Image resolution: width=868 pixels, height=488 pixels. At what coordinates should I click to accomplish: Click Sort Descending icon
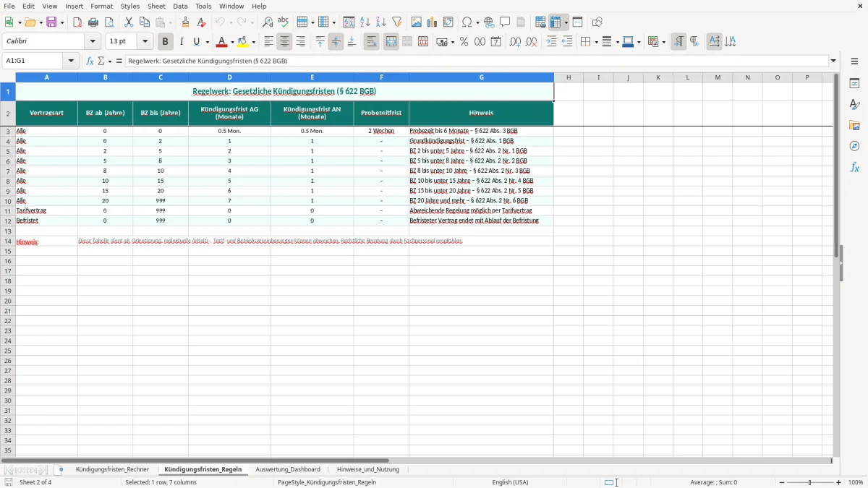click(380, 22)
